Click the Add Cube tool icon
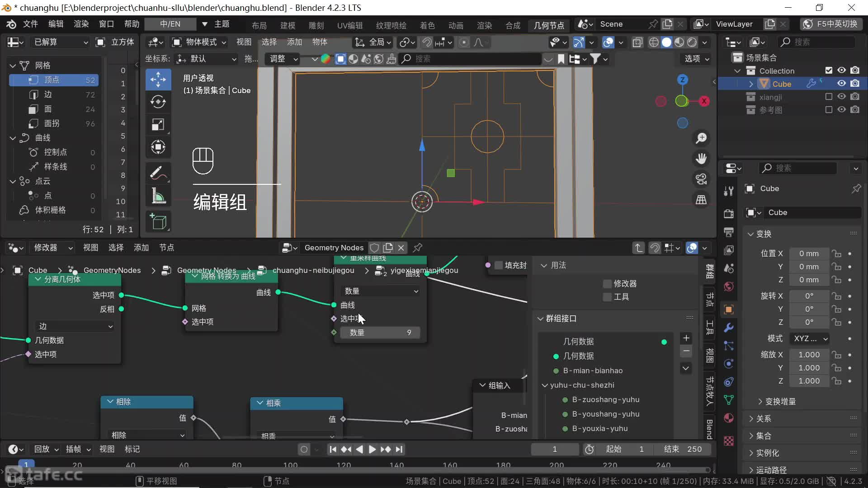 (158, 221)
